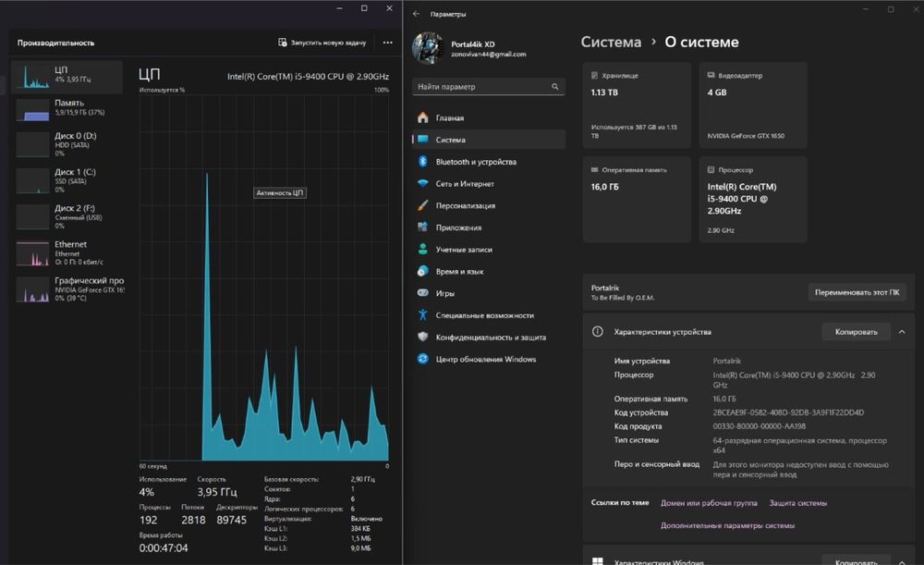Click the info icon beside Характеристики устройства
Screen dimensions: 924x565
click(x=598, y=331)
